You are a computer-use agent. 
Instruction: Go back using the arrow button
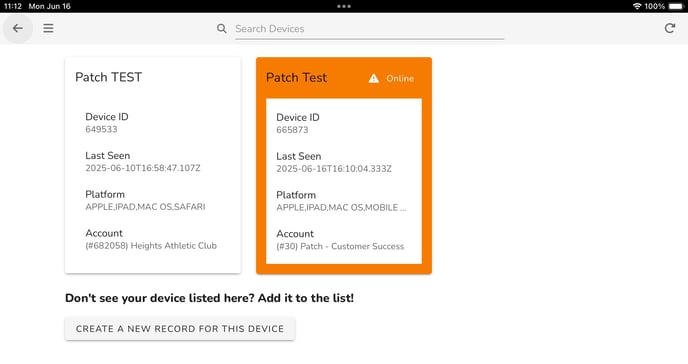coord(18,29)
